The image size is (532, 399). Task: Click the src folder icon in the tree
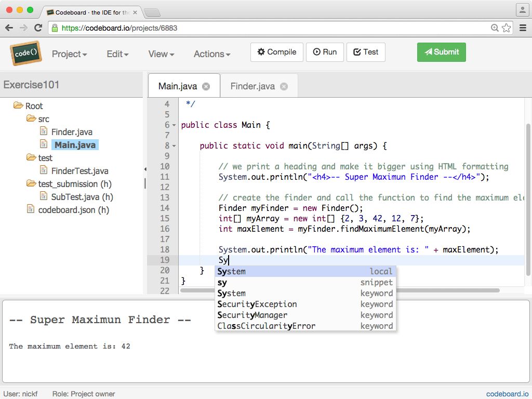tap(31, 118)
